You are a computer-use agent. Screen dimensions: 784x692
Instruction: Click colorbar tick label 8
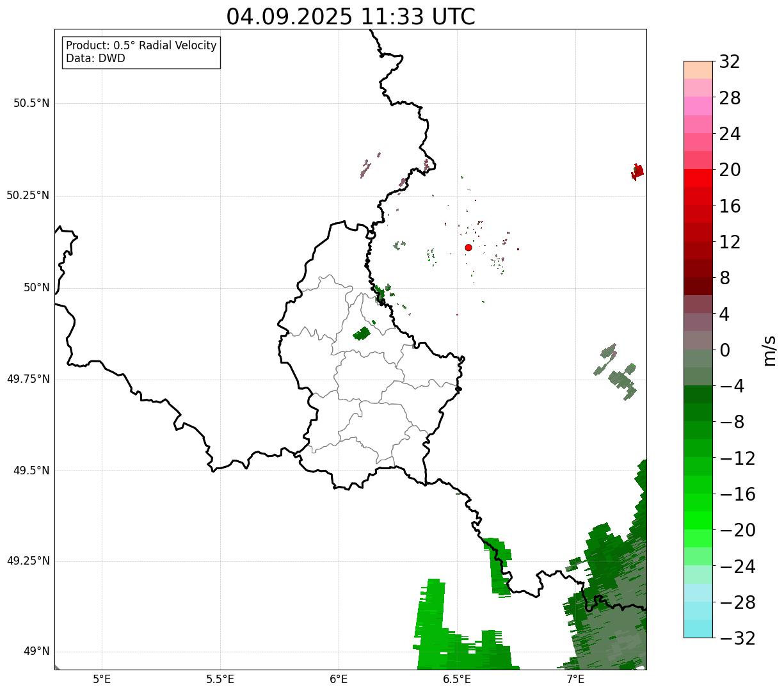click(x=724, y=278)
